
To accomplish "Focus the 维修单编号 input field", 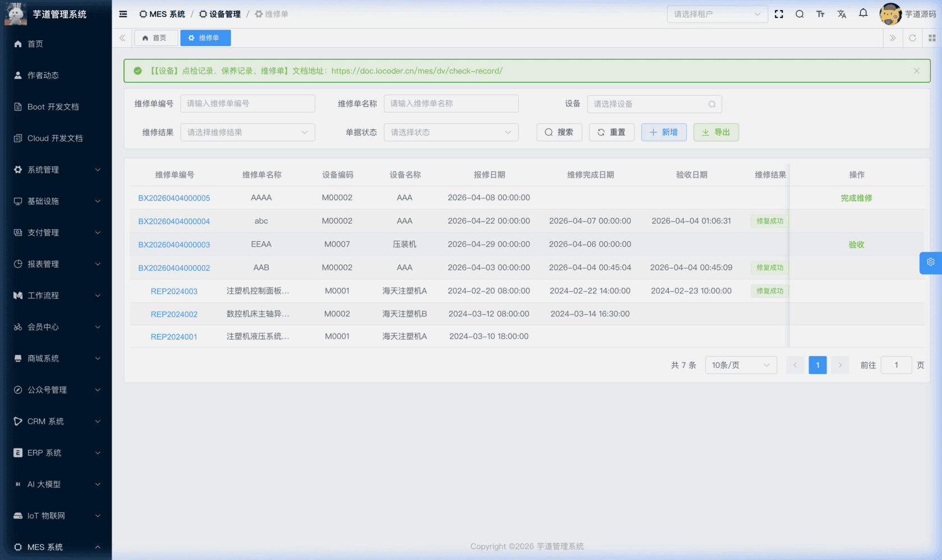I will point(247,104).
